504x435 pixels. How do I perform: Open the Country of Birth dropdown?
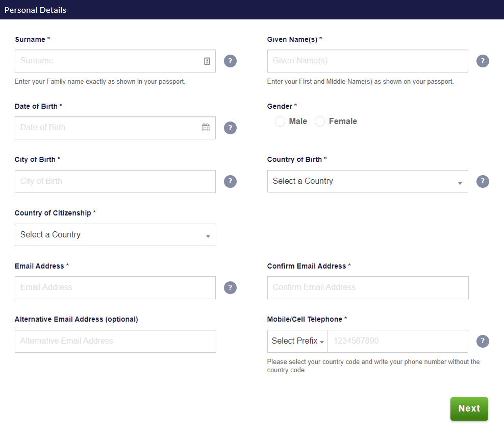[367, 181]
